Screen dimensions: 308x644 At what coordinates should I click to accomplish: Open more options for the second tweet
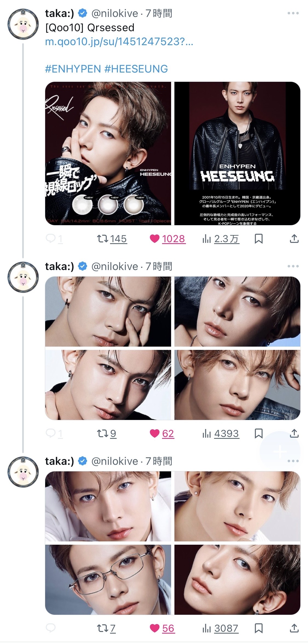point(293,266)
